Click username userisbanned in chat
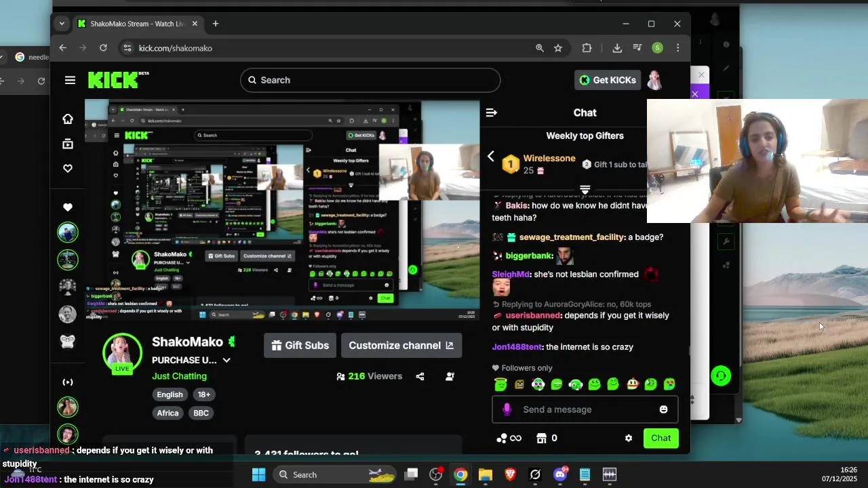 coord(534,315)
